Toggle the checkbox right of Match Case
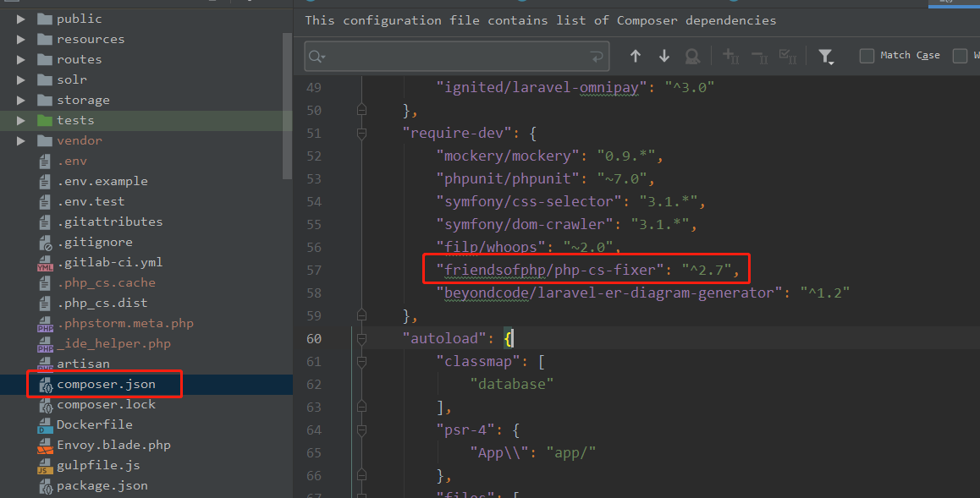 [x=960, y=56]
